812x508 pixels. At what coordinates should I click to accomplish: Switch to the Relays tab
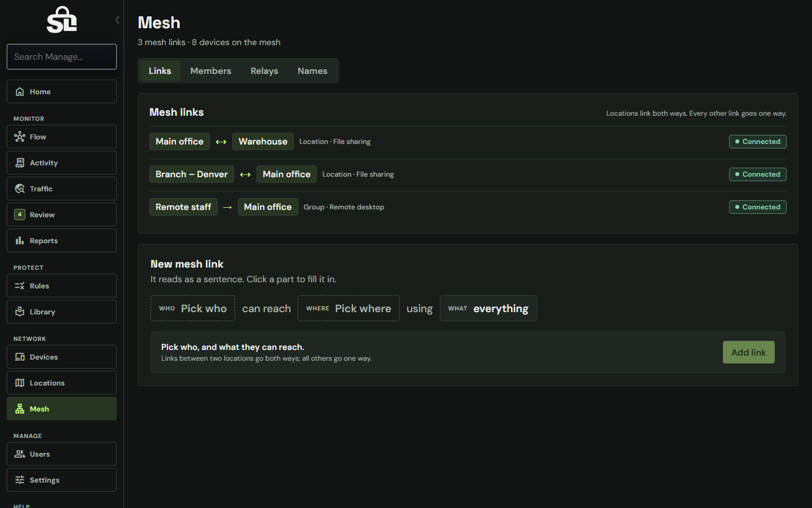tap(264, 71)
